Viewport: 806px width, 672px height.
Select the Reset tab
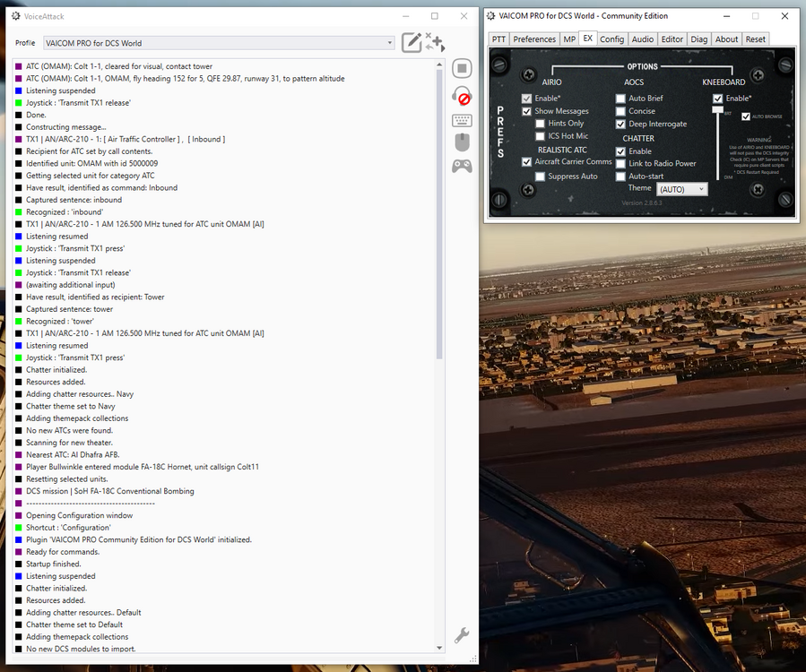756,39
